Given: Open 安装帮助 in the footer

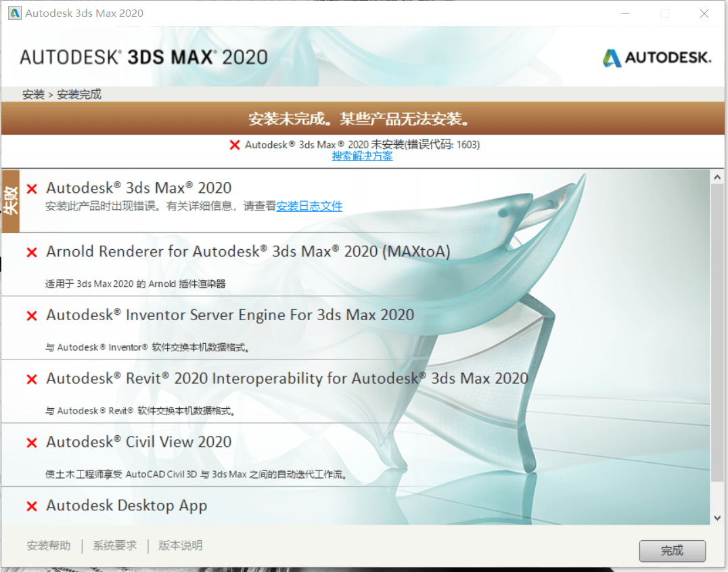Looking at the screenshot, I should (48, 546).
